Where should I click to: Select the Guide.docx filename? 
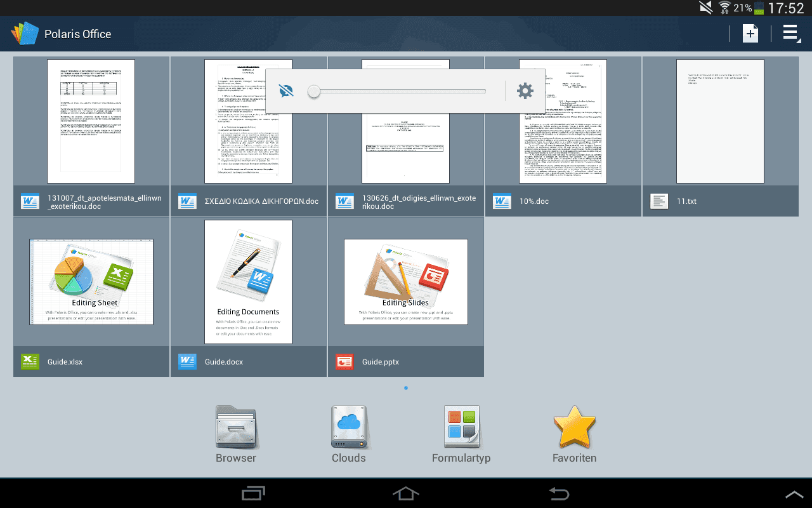click(224, 362)
